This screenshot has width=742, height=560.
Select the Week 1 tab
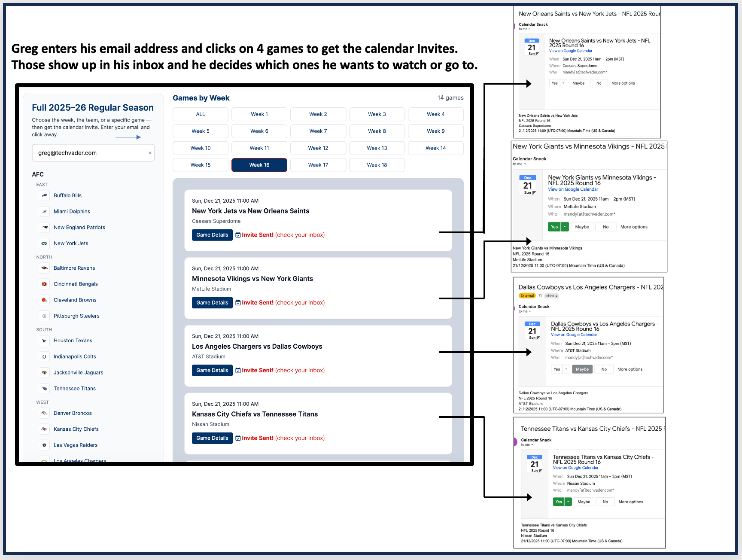pos(259,114)
